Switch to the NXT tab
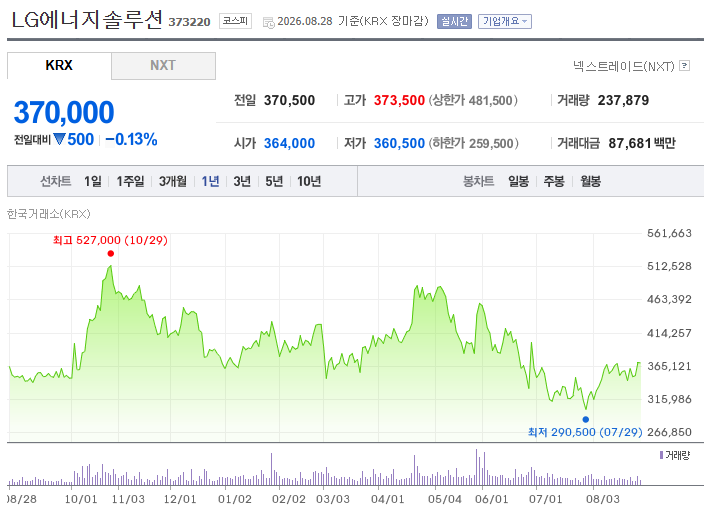Viewport: 704px width, 514px height. click(163, 66)
